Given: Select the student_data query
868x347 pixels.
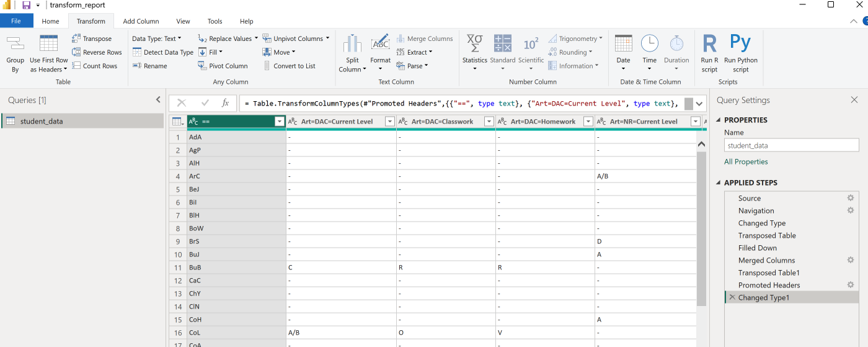Looking at the screenshot, I should [82, 121].
